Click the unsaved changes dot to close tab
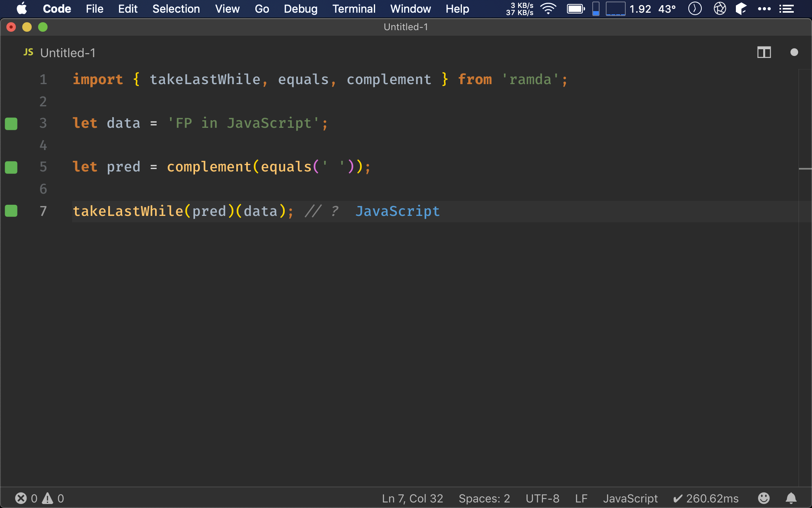 (794, 52)
